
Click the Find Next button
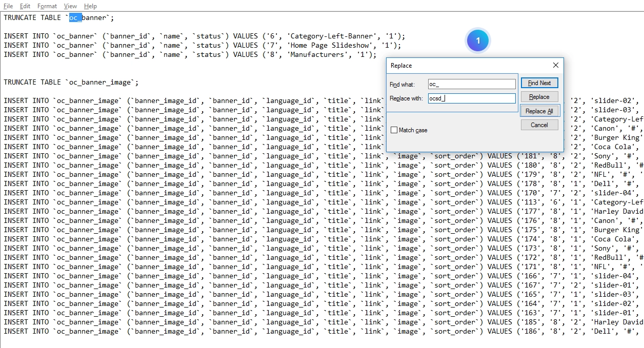point(539,83)
